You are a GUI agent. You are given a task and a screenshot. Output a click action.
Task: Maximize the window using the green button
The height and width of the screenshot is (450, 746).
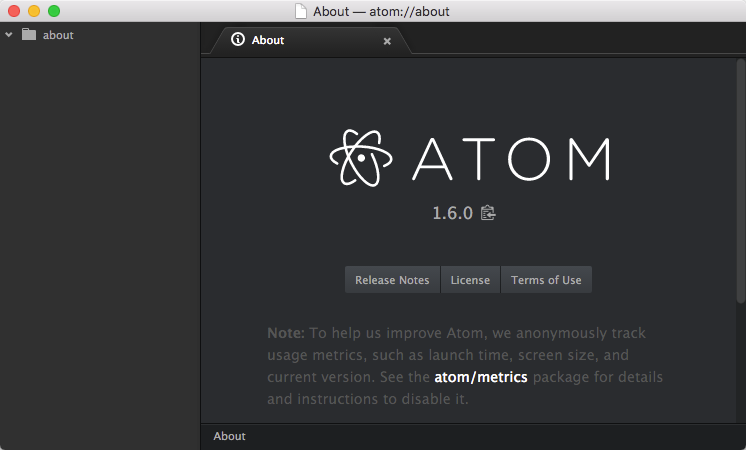click(54, 11)
